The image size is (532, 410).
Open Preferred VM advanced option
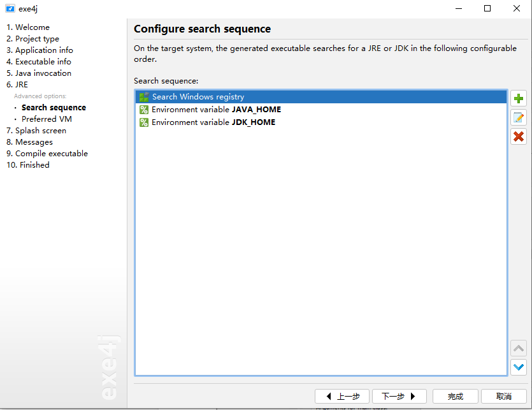pyautogui.click(x=47, y=119)
